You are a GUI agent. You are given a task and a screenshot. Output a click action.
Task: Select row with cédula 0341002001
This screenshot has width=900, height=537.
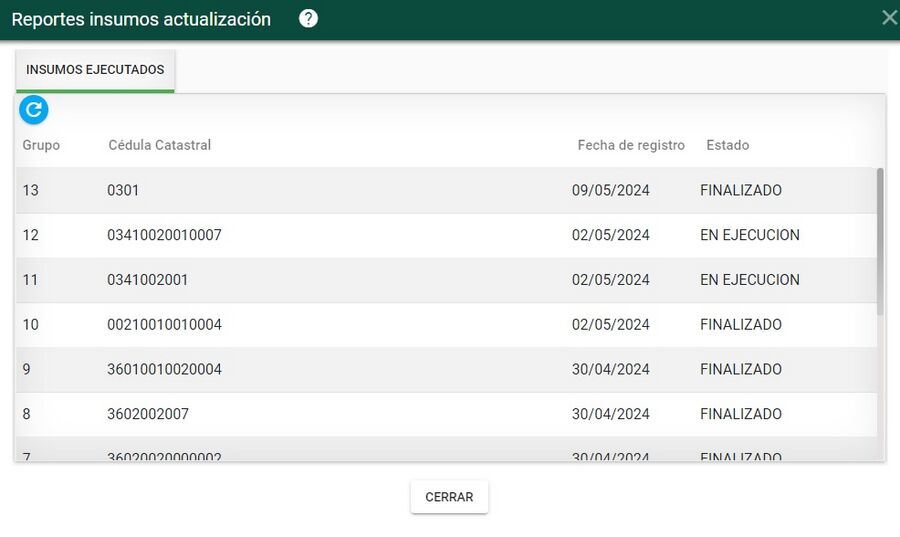click(x=446, y=280)
